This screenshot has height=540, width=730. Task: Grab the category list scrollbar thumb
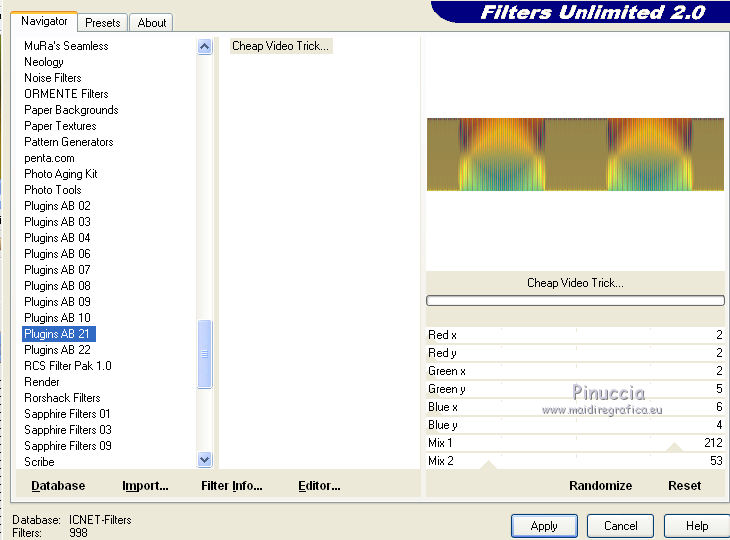coord(204,354)
